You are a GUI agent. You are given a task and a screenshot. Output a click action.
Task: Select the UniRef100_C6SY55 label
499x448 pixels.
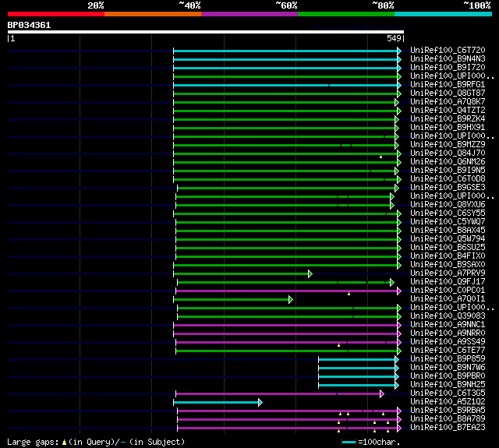[x=448, y=213]
